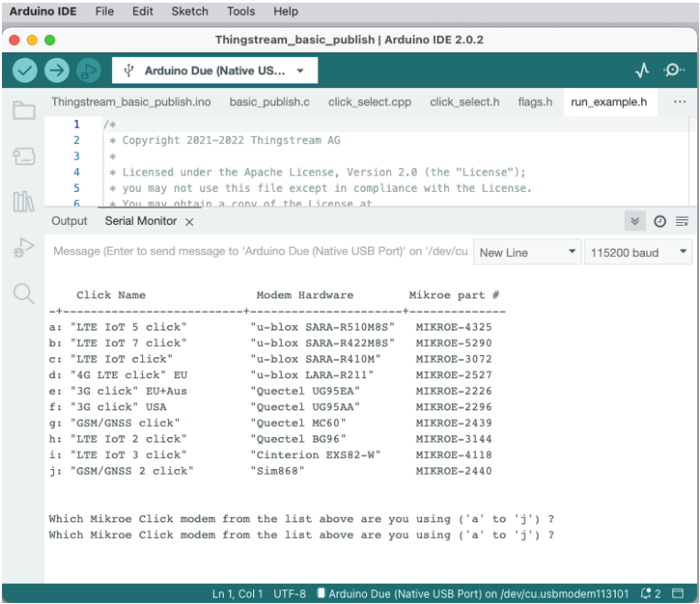700x604 pixels.
Task: Click the 'LTE IoT 5 click' row
Action: pyautogui.click(x=270, y=327)
